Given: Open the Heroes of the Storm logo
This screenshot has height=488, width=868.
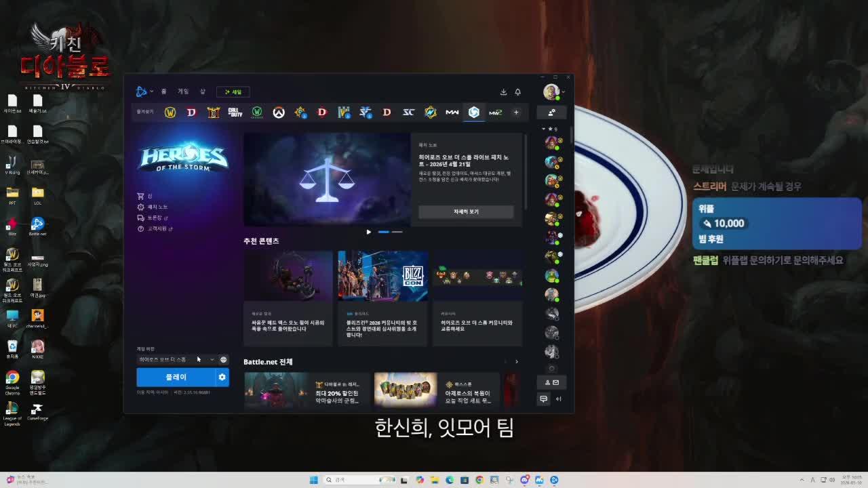Looking at the screenshot, I should click(183, 157).
